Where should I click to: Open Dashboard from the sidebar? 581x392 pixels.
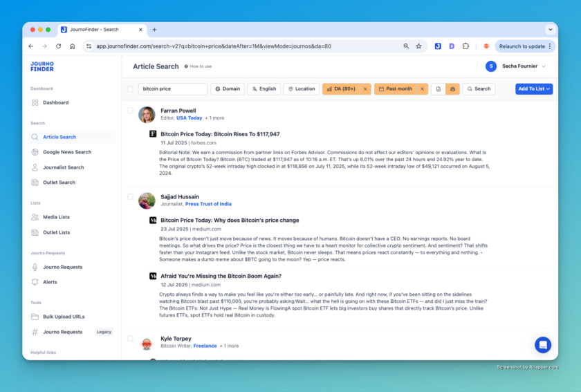point(55,102)
